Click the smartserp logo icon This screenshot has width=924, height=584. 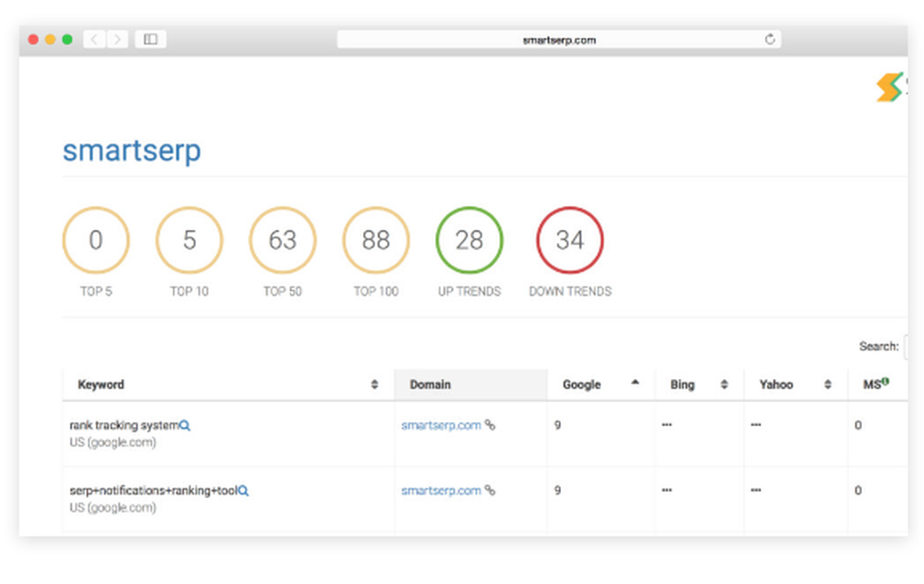(891, 87)
